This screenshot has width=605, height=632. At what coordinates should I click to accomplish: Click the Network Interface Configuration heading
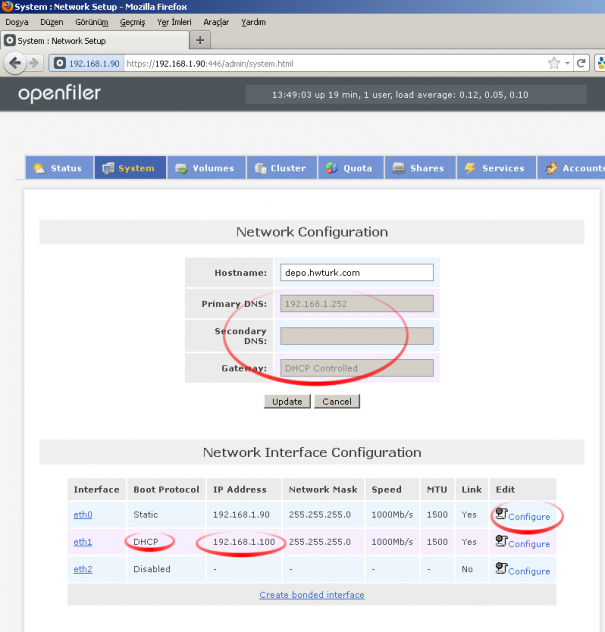click(312, 452)
